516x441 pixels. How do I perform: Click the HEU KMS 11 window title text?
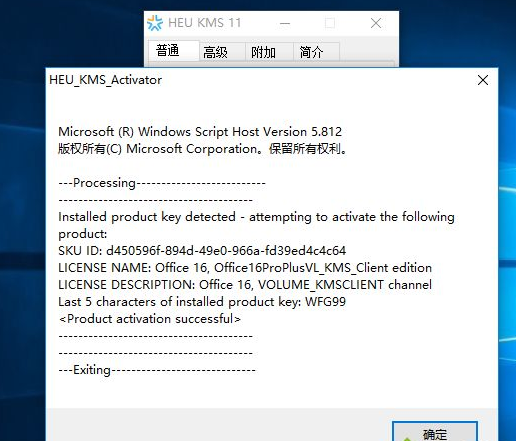click(205, 23)
